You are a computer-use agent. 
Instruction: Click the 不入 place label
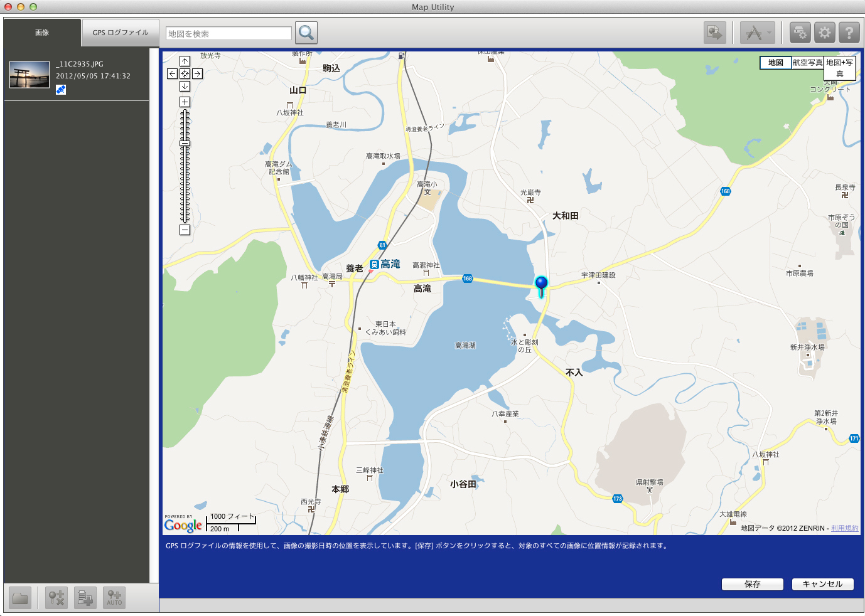point(574,373)
